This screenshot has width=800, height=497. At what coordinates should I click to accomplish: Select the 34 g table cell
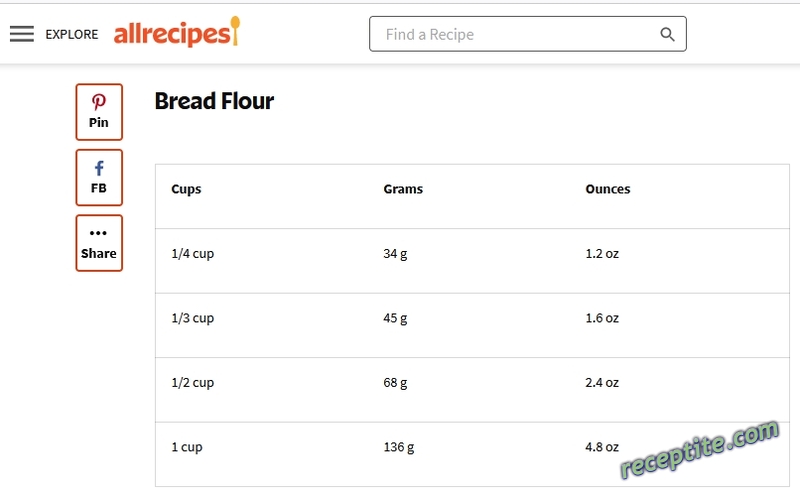pyautogui.click(x=395, y=254)
